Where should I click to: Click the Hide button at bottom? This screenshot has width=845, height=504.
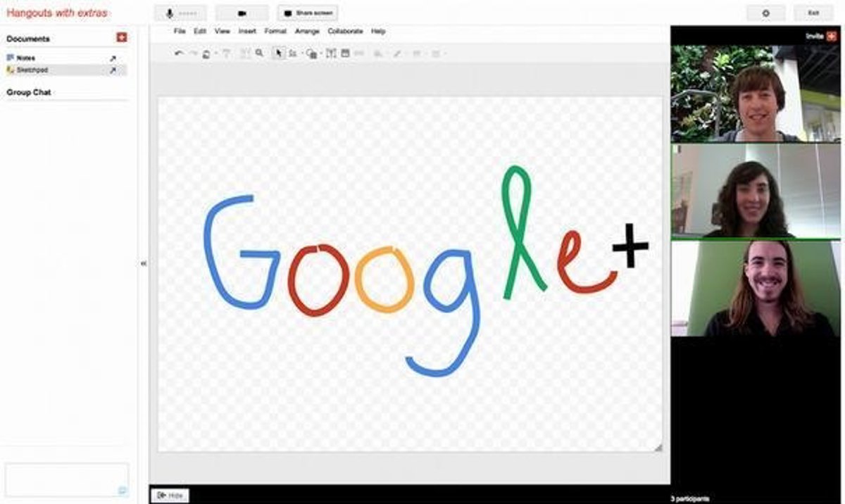(x=170, y=496)
